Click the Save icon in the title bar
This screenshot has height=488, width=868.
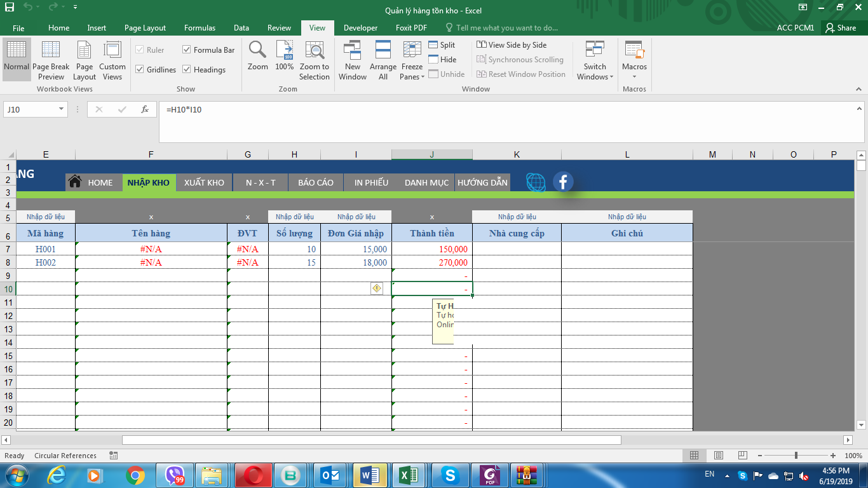pyautogui.click(x=10, y=7)
